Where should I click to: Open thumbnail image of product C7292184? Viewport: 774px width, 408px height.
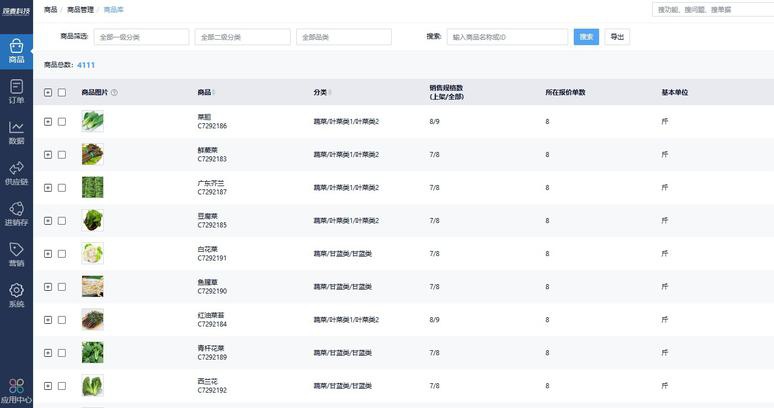[92, 320]
